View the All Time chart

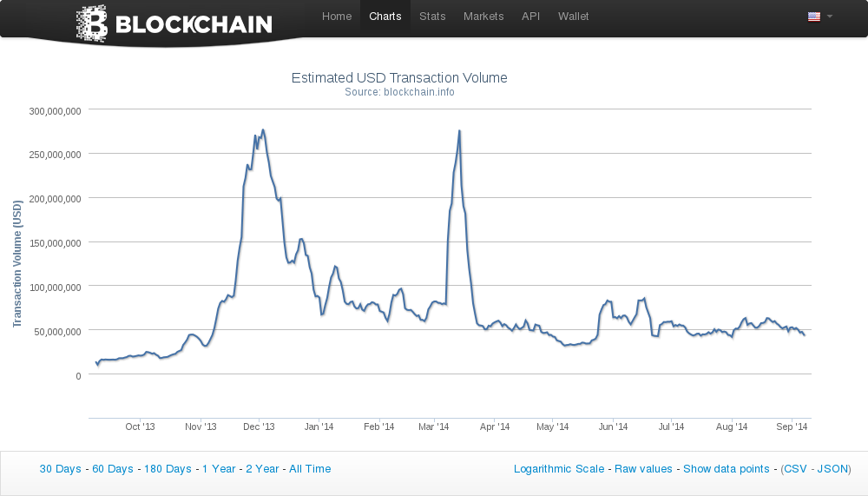click(310, 469)
